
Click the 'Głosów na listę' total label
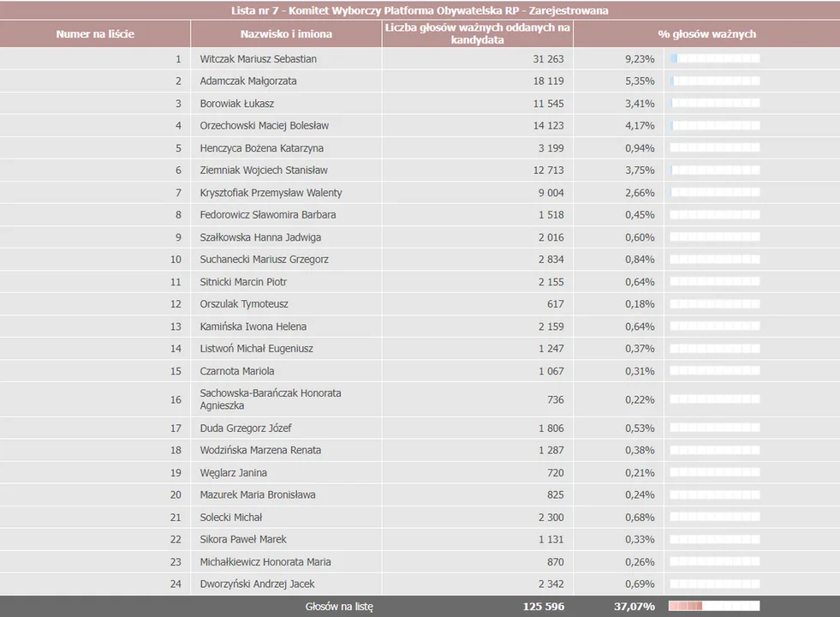[339, 606]
